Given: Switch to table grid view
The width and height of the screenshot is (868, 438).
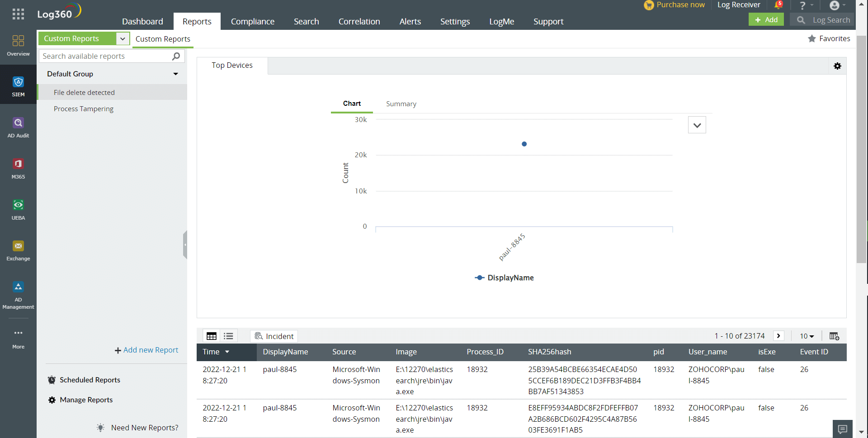Looking at the screenshot, I should 212,336.
